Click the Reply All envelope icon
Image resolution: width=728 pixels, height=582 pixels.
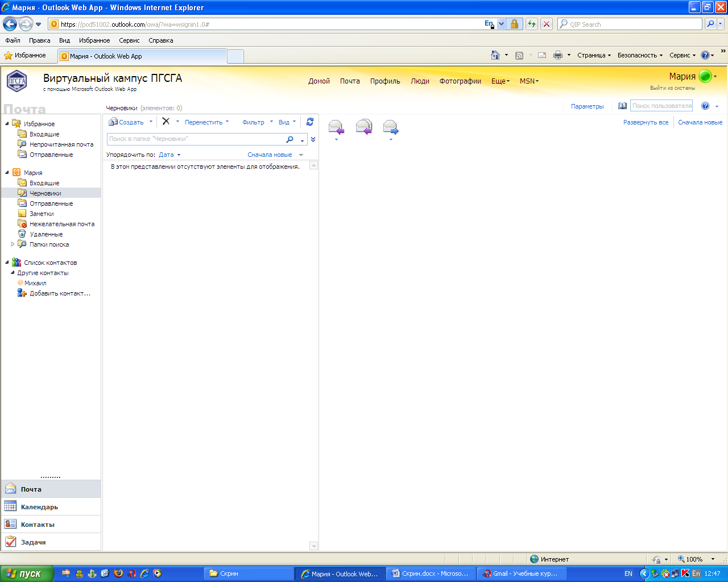(x=364, y=127)
